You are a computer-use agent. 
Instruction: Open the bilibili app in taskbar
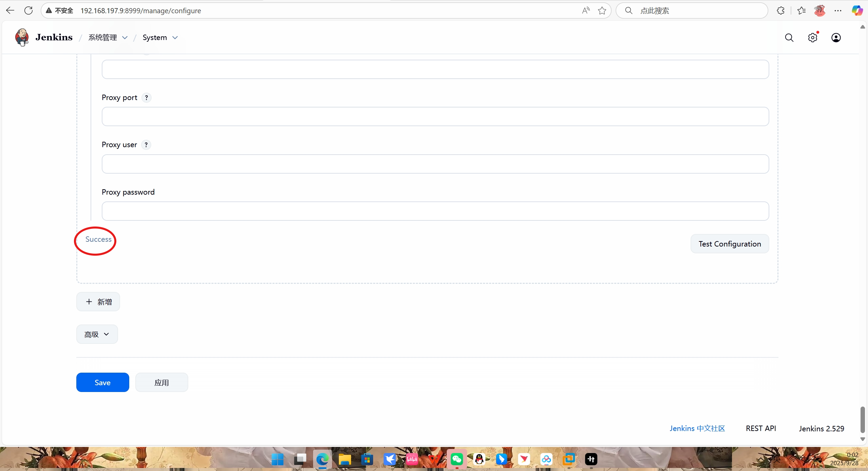tap(412, 459)
